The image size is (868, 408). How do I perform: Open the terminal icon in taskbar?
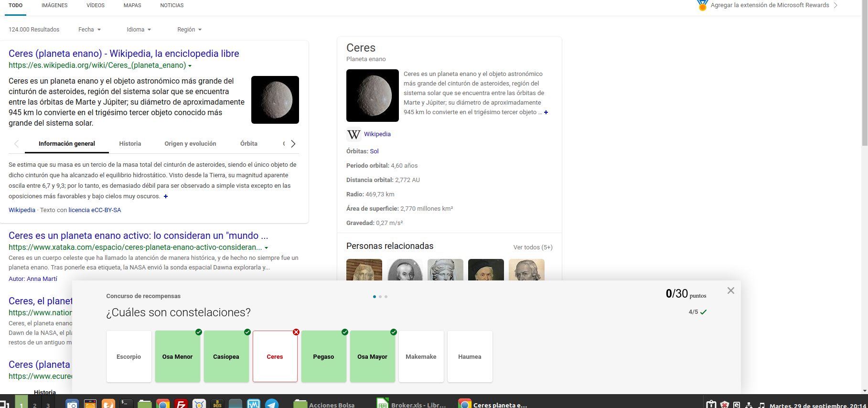coord(126,404)
